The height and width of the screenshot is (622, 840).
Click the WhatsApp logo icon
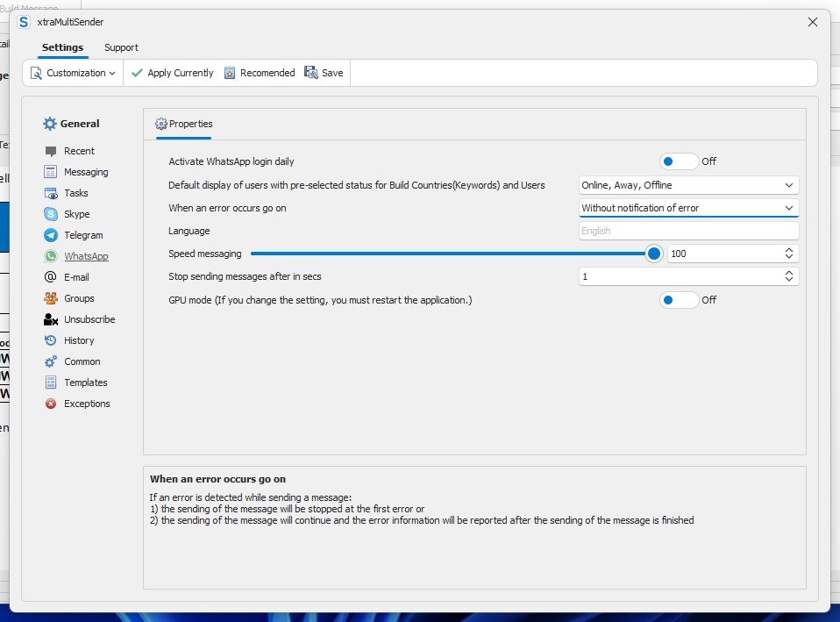click(x=51, y=256)
